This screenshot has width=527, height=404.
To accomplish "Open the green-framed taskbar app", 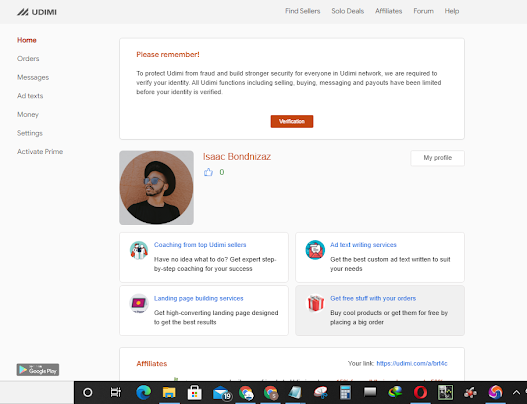I will click(x=446, y=392).
